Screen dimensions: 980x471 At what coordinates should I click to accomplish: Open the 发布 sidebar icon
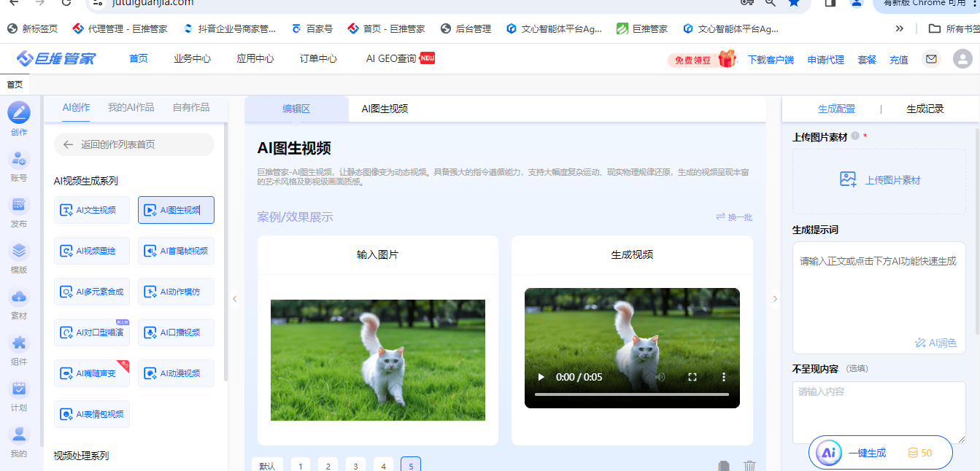click(x=19, y=206)
